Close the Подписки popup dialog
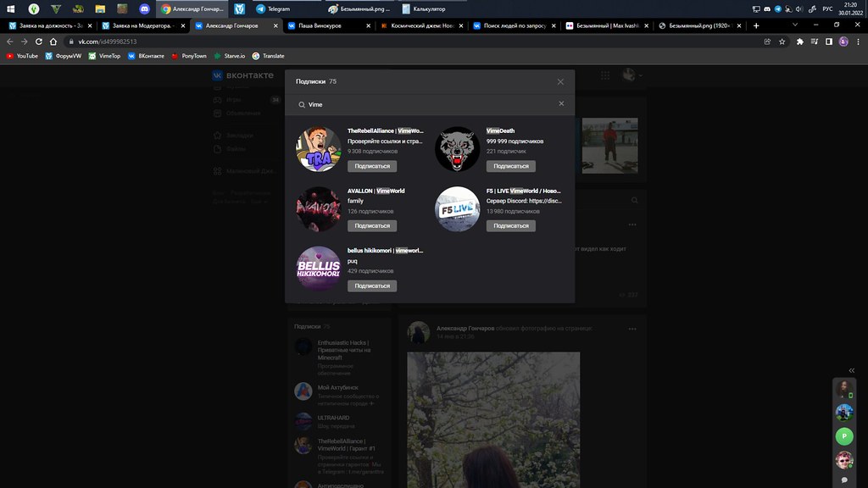 tap(560, 82)
